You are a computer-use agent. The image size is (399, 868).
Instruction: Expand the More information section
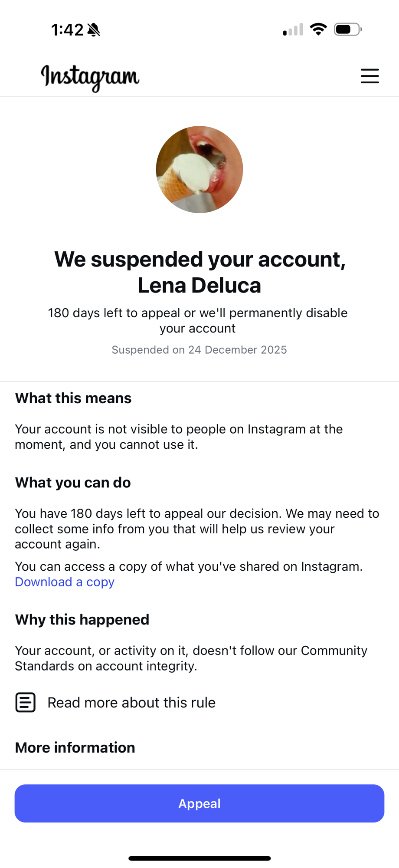[75, 747]
